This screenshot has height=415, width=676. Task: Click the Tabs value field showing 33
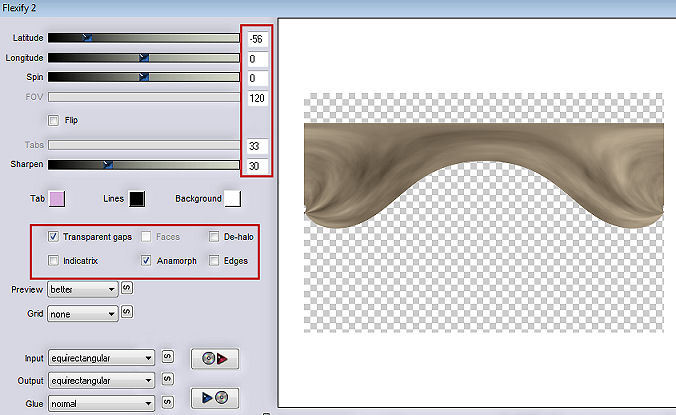(x=257, y=146)
